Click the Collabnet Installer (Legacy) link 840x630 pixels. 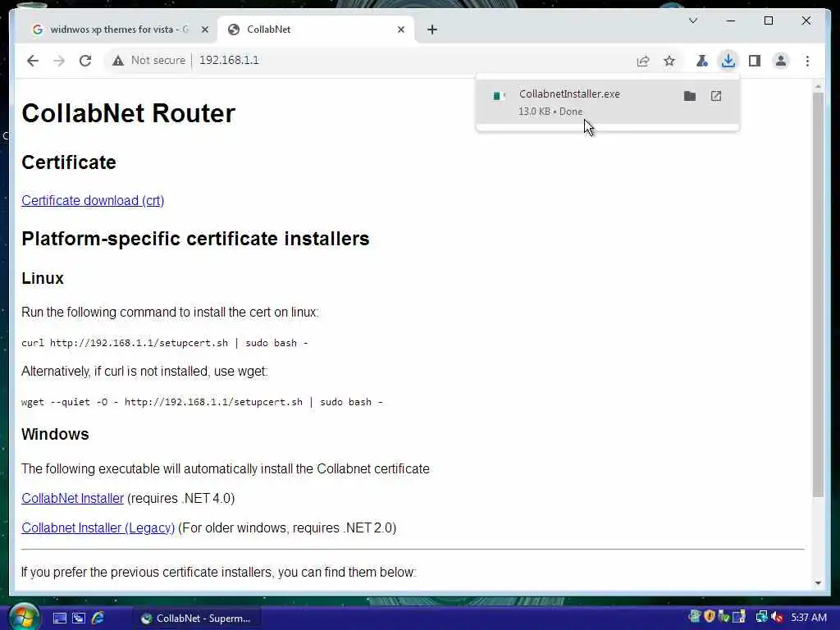(98, 527)
